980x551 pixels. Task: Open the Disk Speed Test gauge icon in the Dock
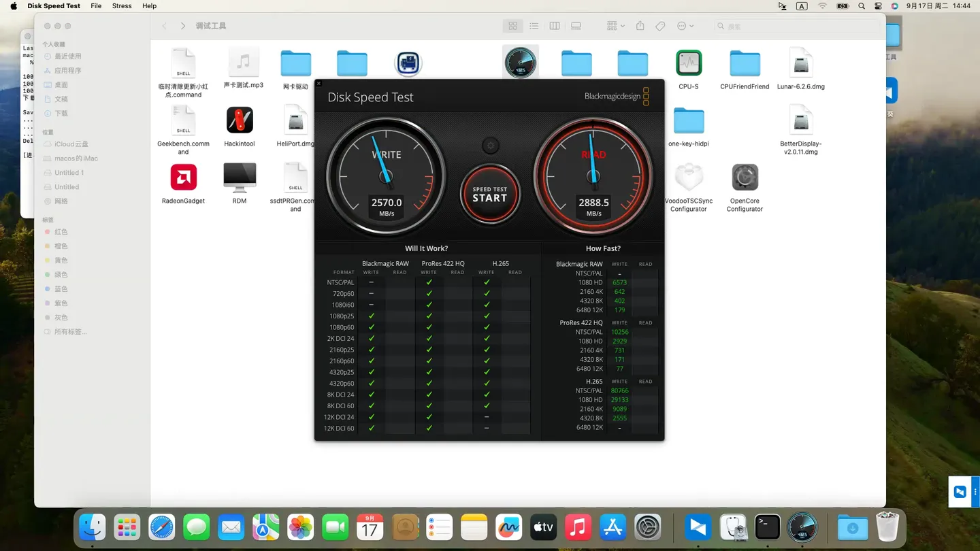(802, 527)
